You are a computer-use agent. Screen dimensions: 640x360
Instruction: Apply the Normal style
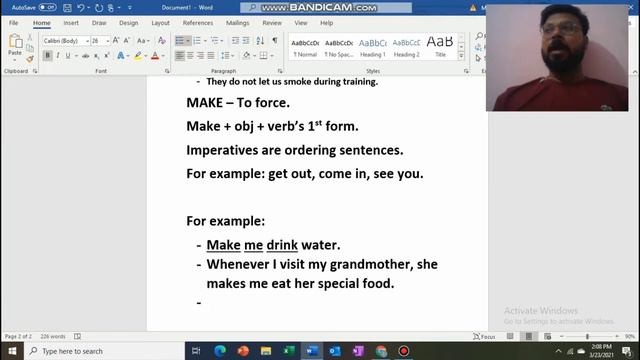305,47
